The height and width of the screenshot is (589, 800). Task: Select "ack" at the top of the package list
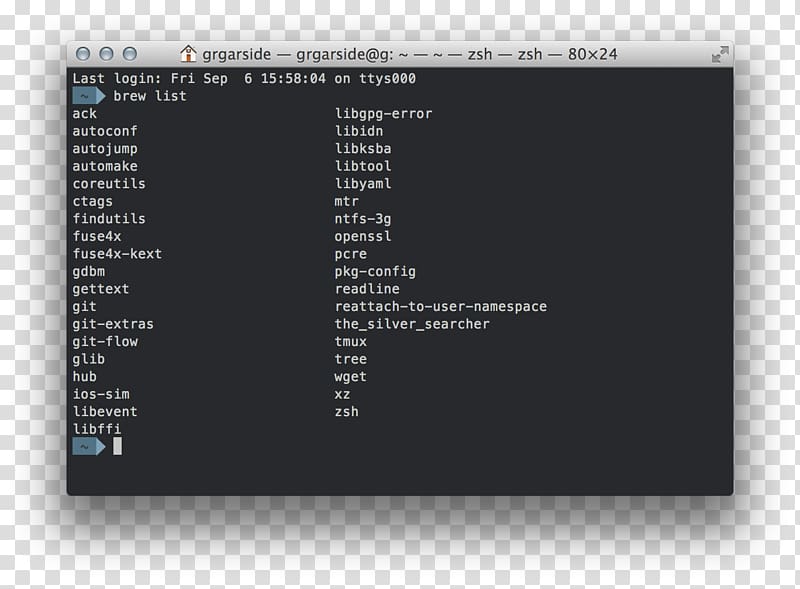(84, 113)
